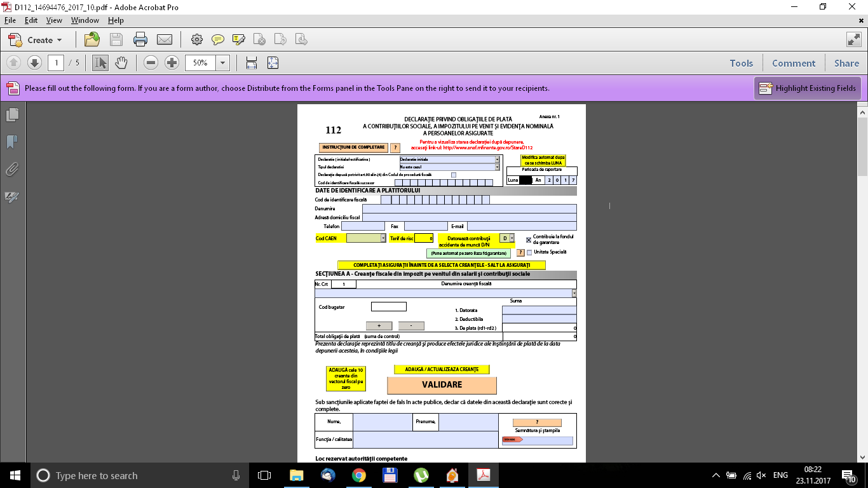Zoom in with plus icon

tap(172, 62)
